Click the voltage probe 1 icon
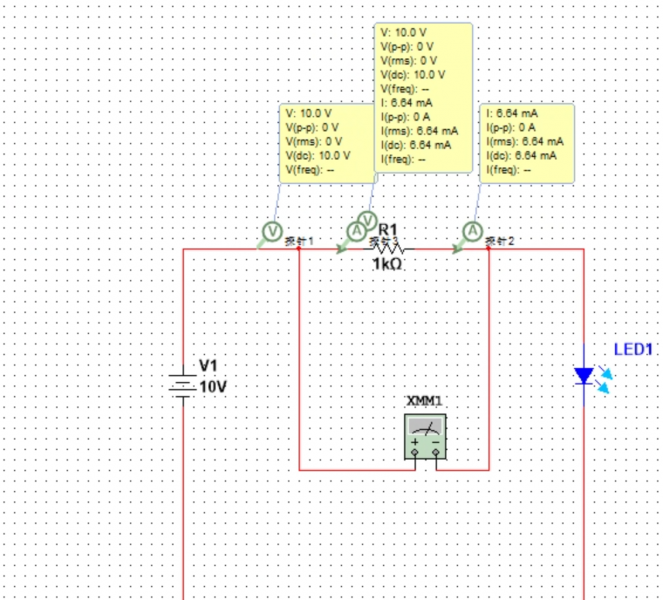Image resolution: width=663 pixels, height=600 pixels. [x=272, y=232]
